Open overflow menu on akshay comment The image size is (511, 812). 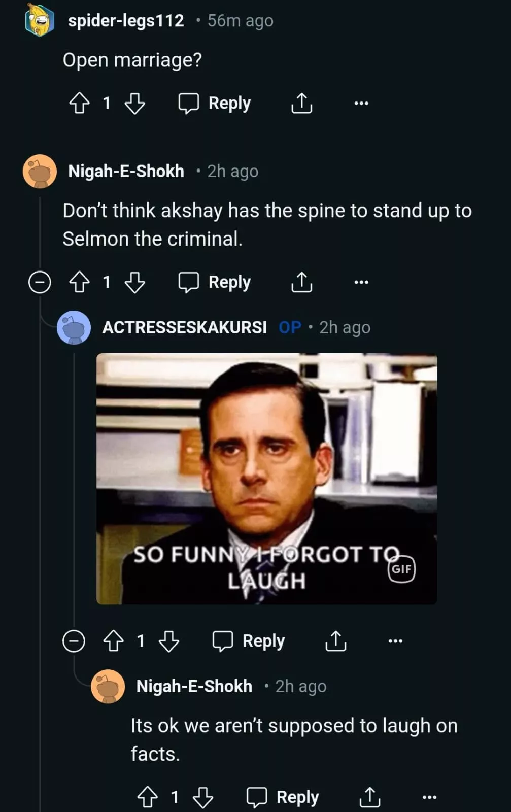[x=361, y=282]
